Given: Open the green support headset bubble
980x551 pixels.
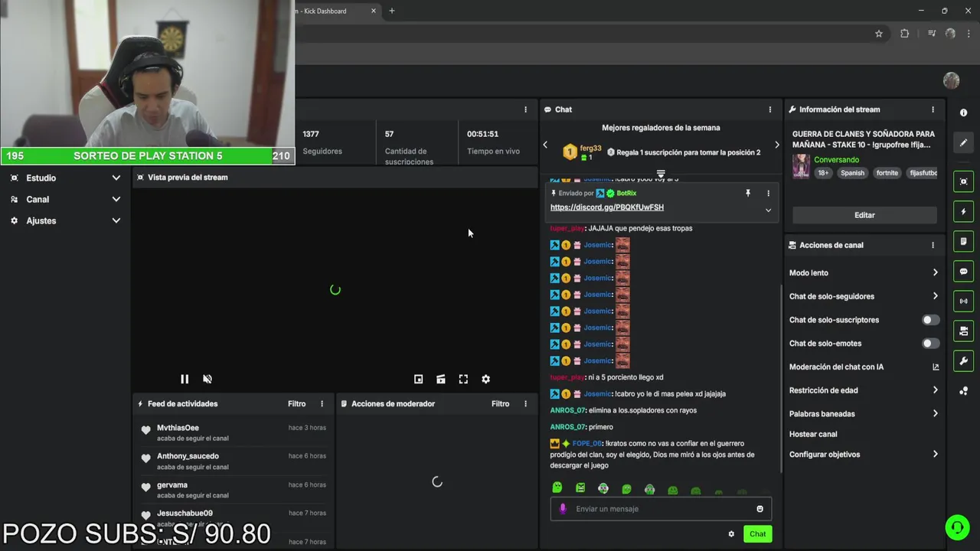Looking at the screenshot, I should click(956, 527).
